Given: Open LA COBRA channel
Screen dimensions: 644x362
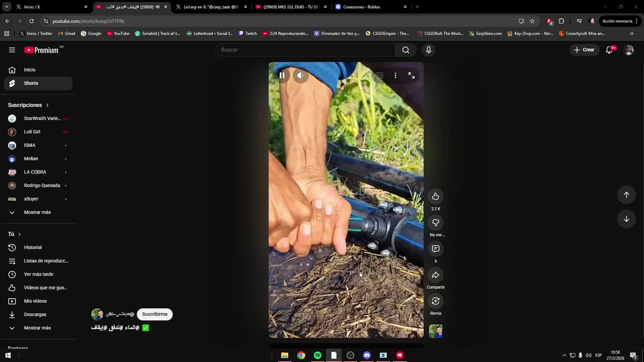Looking at the screenshot, I should click(x=38, y=172).
